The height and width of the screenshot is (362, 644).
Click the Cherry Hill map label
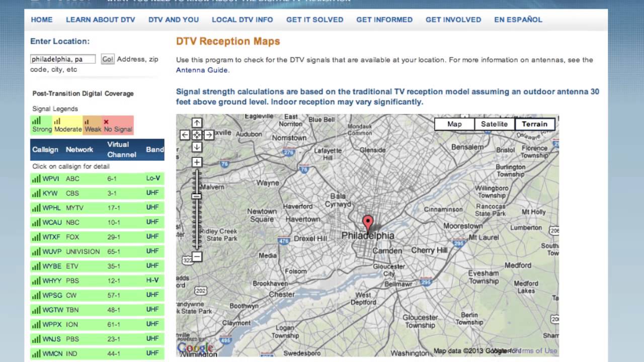(x=429, y=250)
